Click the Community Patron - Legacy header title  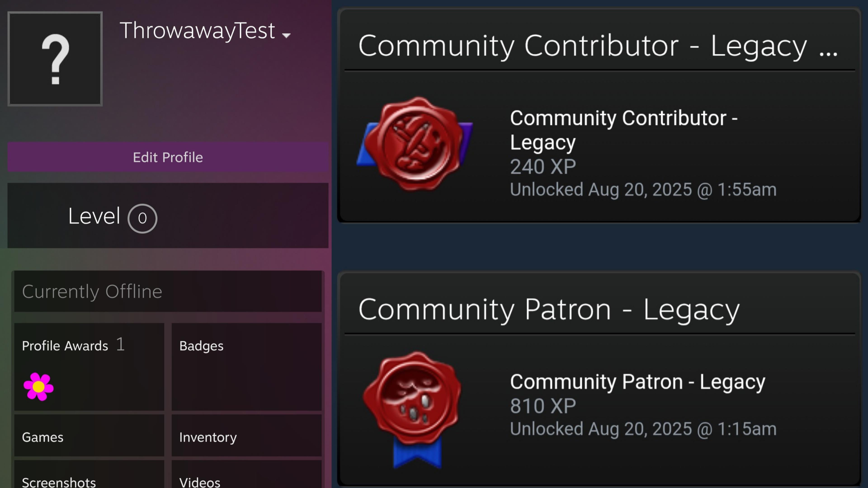[549, 310]
